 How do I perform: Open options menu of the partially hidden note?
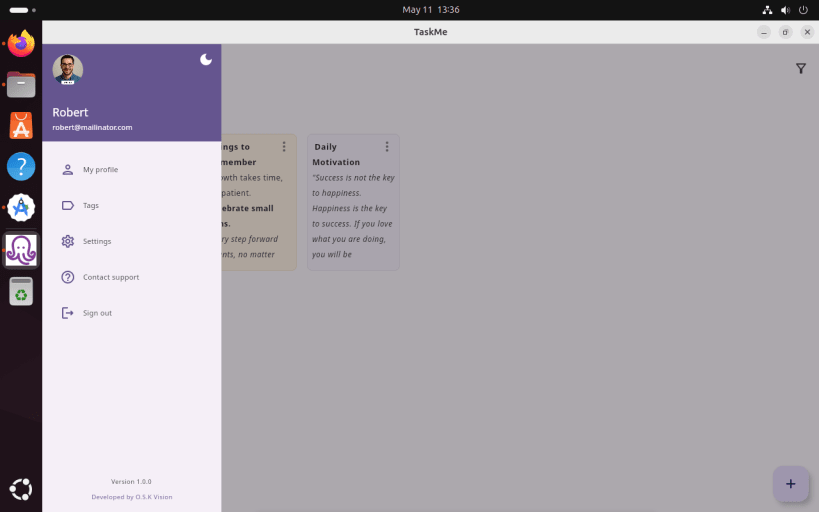pos(284,147)
